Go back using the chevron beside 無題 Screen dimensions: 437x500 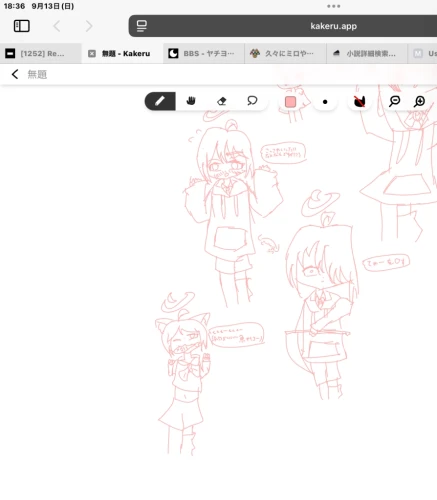tap(15, 74)
